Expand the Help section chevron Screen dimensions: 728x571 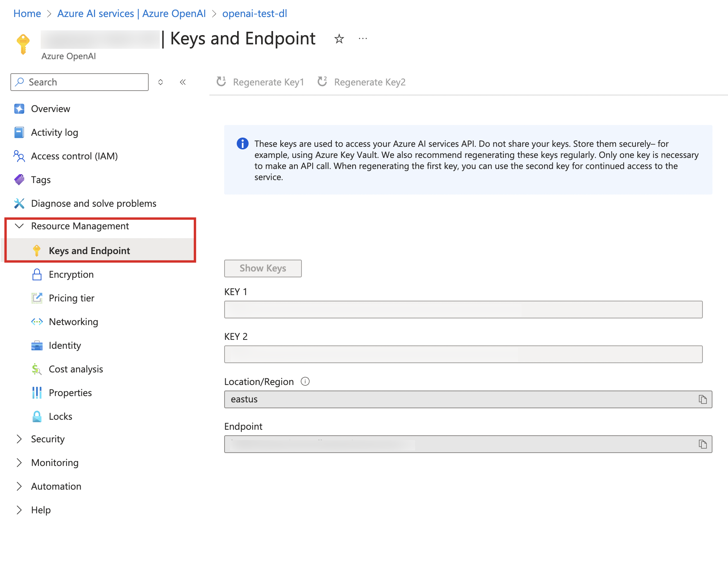[19, 510]
